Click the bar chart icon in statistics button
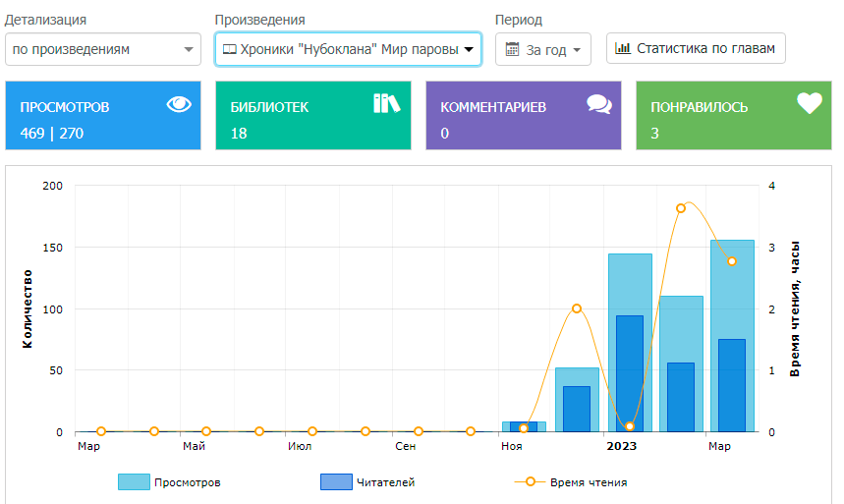 click(x=623, y=48)
